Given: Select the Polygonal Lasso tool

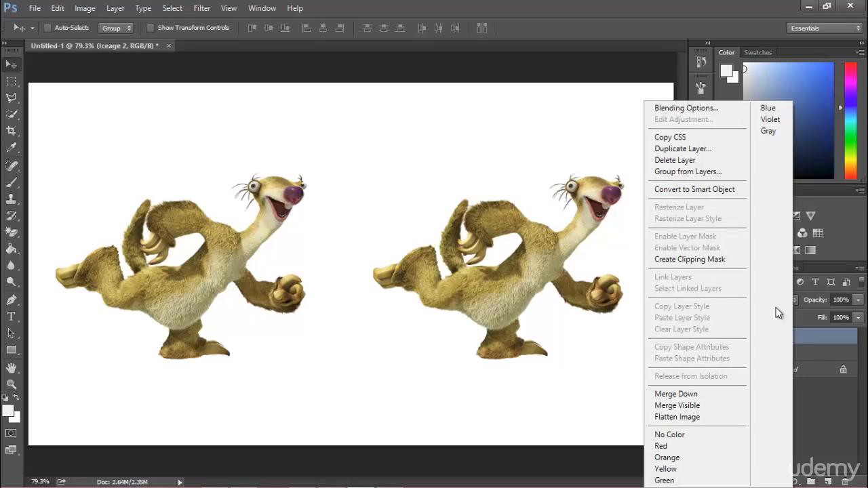Looking at the screenshot, I should [x=12, y=98].
